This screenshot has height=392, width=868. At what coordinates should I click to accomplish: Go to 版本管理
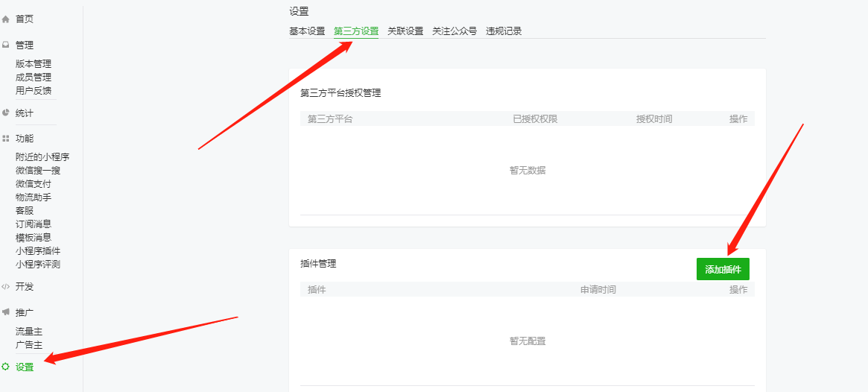click(34, 64)
